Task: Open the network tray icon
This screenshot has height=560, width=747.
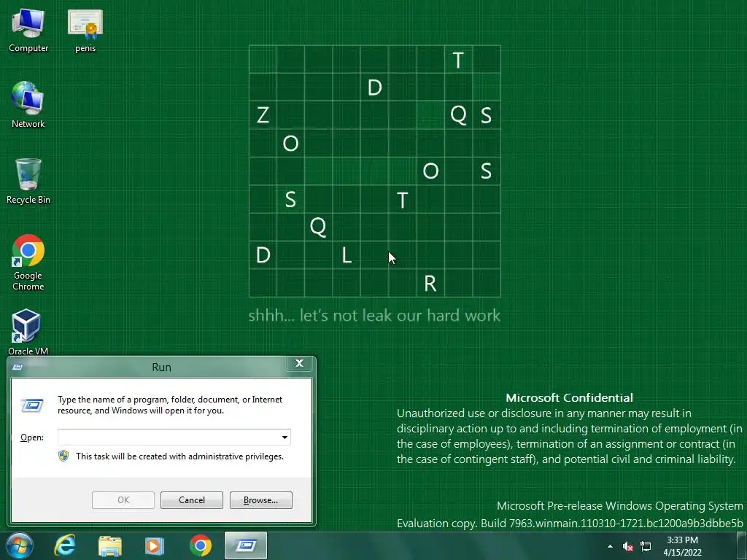Action: 646,546
